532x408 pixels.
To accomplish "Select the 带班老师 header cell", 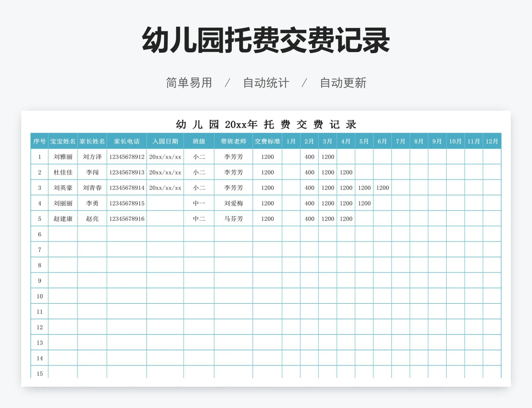I will (233, 141).
